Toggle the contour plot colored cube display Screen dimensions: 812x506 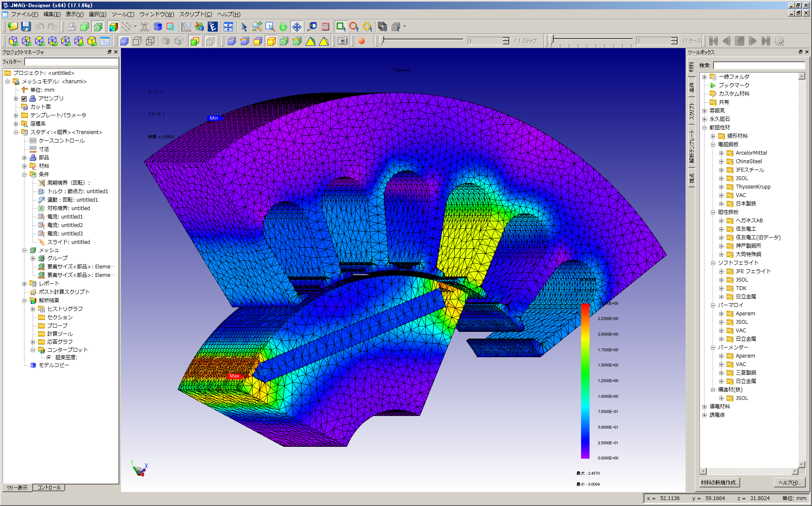click(113, 27)
